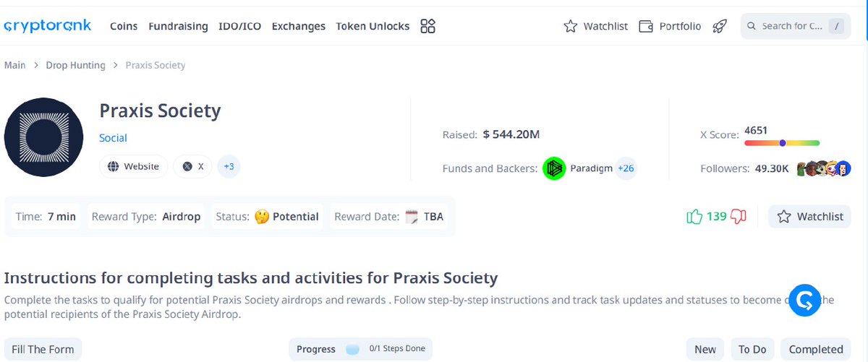Select the Completed filter tab
868x362 pixels.
(816, 349)
